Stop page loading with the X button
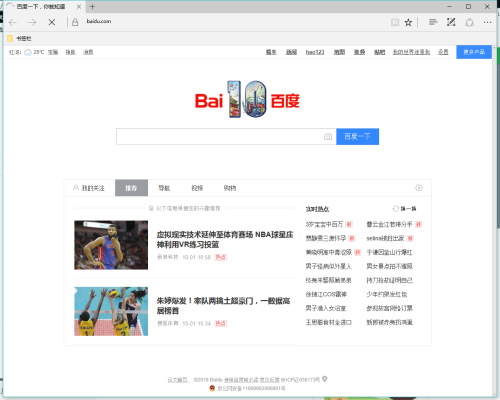 point(52,22)
